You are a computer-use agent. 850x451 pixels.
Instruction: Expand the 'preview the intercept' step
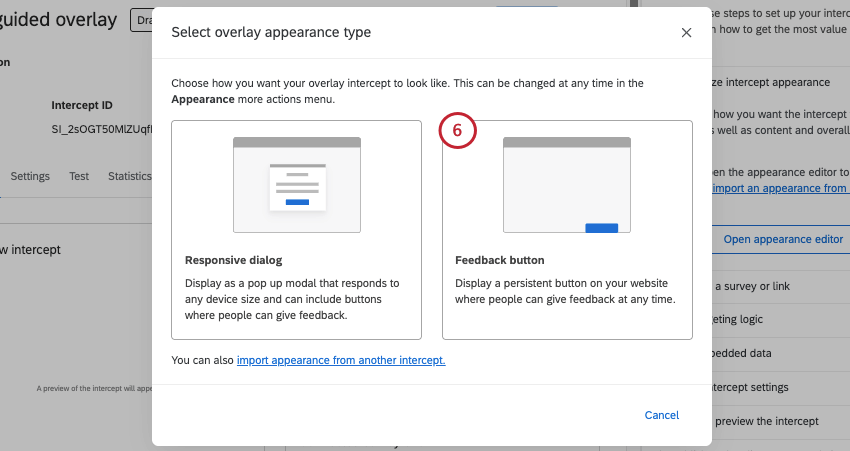click(764, 421)
